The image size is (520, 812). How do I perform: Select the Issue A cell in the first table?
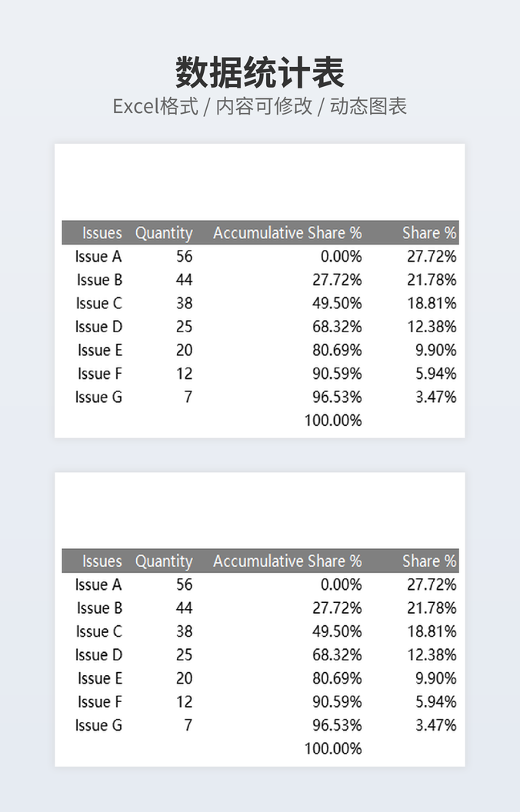coord(98,257)
